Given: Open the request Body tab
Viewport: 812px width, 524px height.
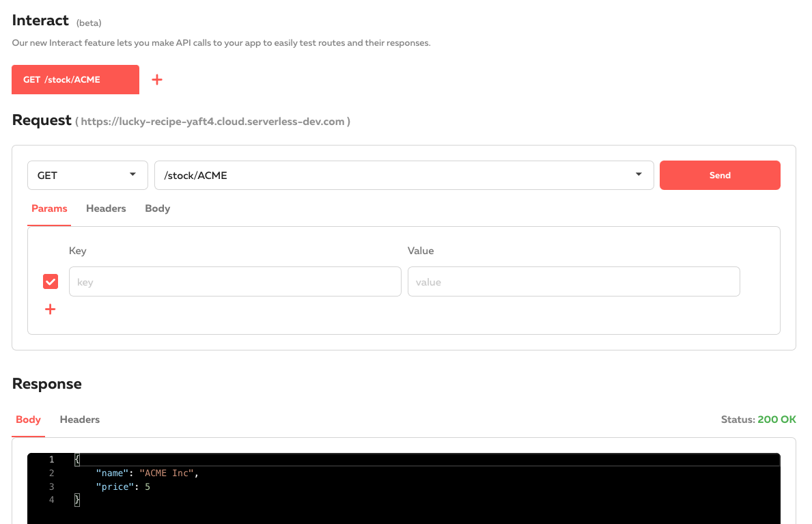Looking at the screenshot, I should click(158, 208).
